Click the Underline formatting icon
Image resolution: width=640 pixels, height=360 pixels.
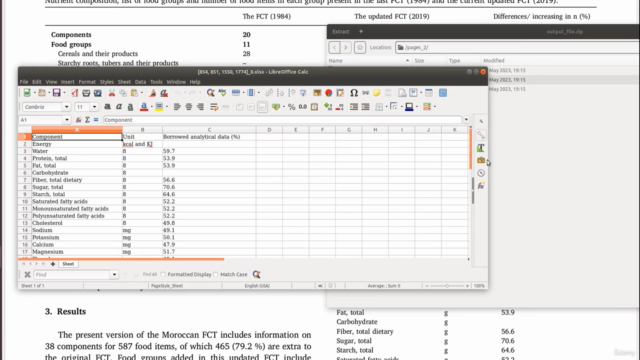pos(130,107)
